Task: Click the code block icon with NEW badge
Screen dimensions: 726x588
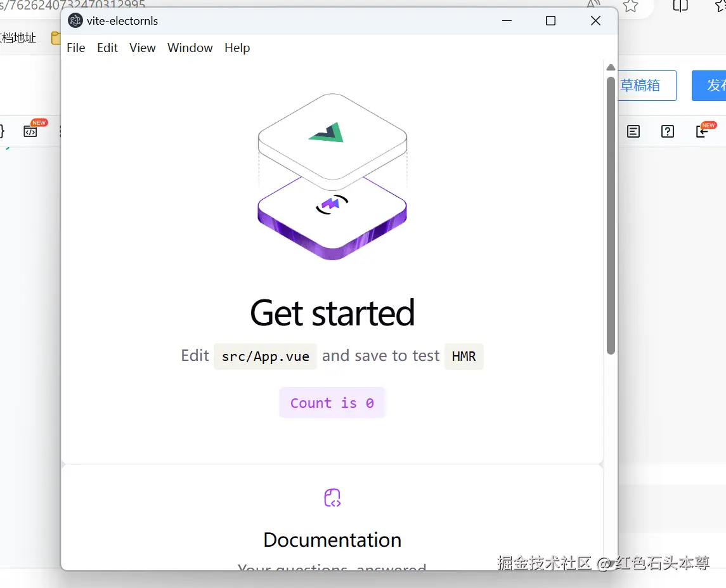Action: point(30,131)
